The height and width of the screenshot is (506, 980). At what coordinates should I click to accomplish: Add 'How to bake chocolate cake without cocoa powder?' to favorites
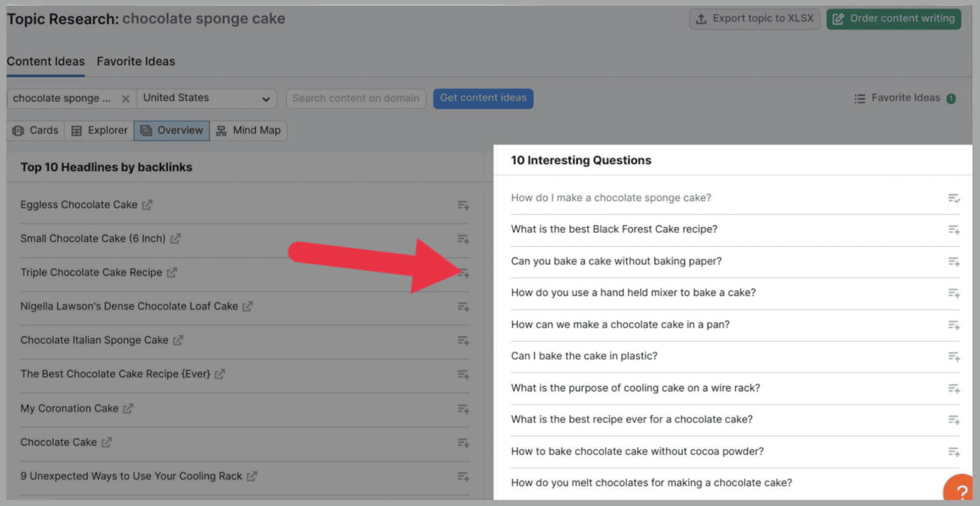(x=954, y=451)
